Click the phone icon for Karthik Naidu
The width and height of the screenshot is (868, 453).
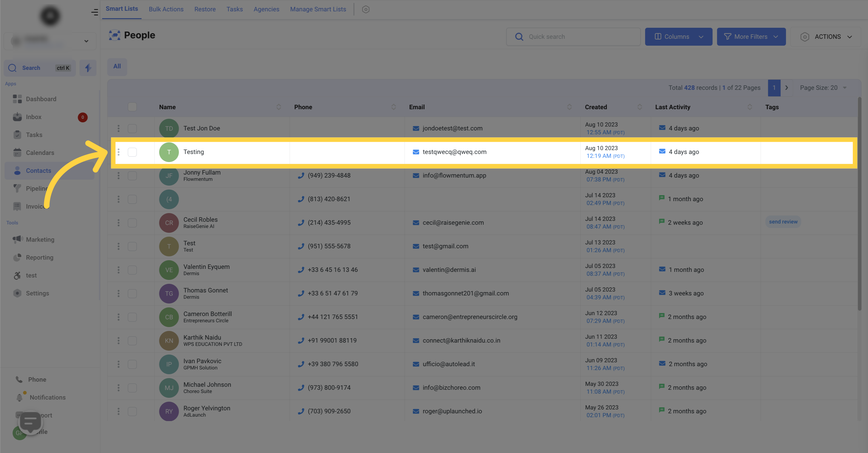[301, 340]
